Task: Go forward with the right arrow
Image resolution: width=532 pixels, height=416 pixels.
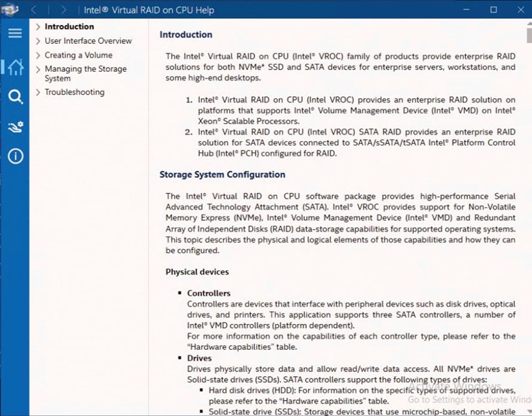Action: [x=64, y=10]
